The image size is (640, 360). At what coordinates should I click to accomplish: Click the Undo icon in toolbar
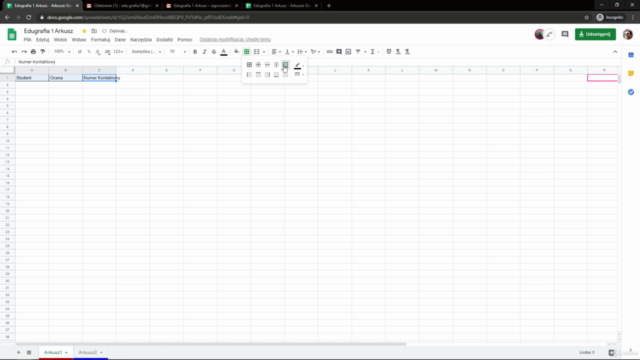(x=14, y=52)
